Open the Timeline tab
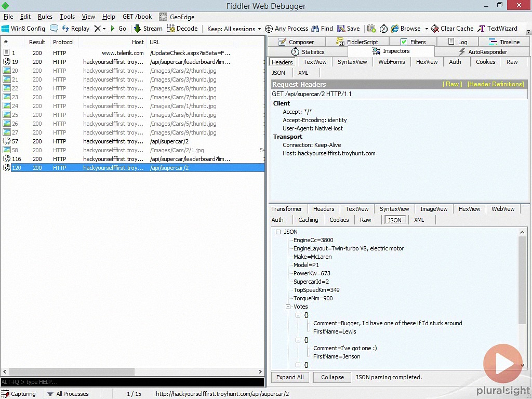The width and height of the screenshot is (532, 399). point(504,42)
